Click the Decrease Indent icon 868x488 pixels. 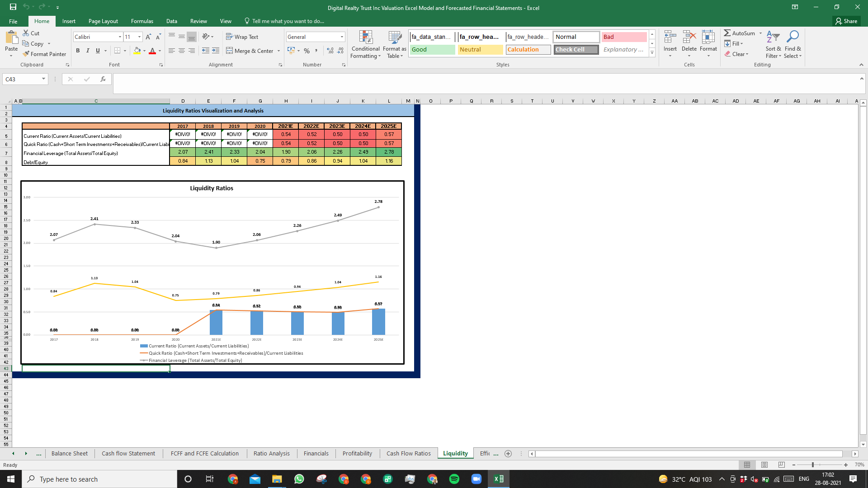pos(205,51)
